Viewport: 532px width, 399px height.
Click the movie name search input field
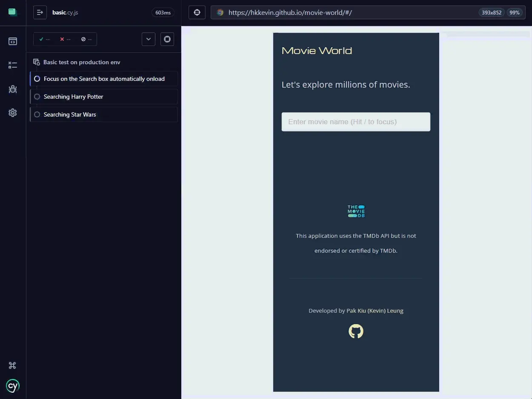click(356, 122)
